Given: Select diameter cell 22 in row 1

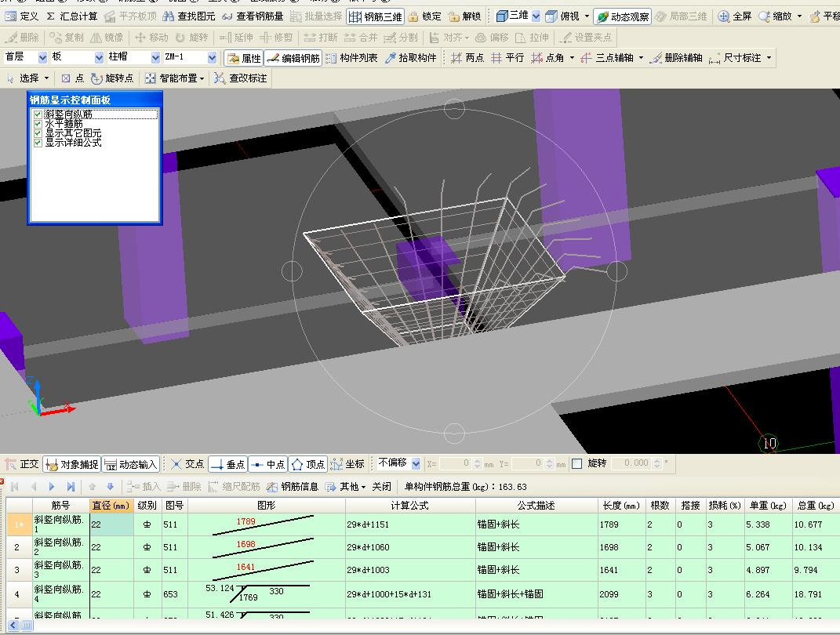Looking at the screenshot, I should click(x=111, y=524).
